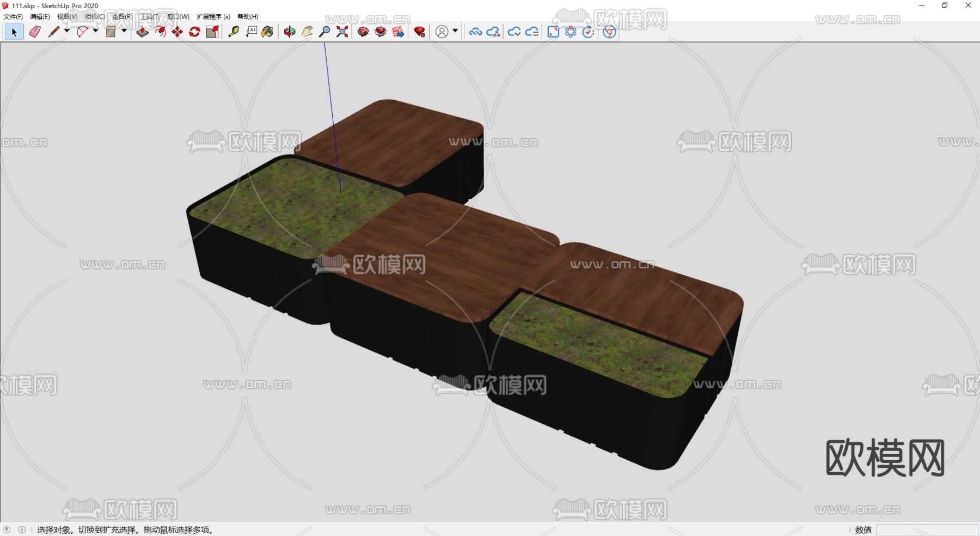Select the Eraser tool

[x=34, y=32]
